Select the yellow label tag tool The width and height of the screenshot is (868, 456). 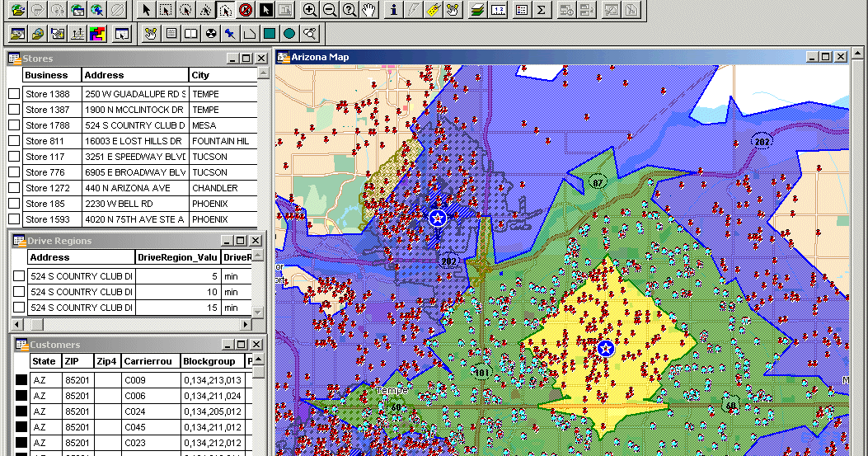point(434,10)
